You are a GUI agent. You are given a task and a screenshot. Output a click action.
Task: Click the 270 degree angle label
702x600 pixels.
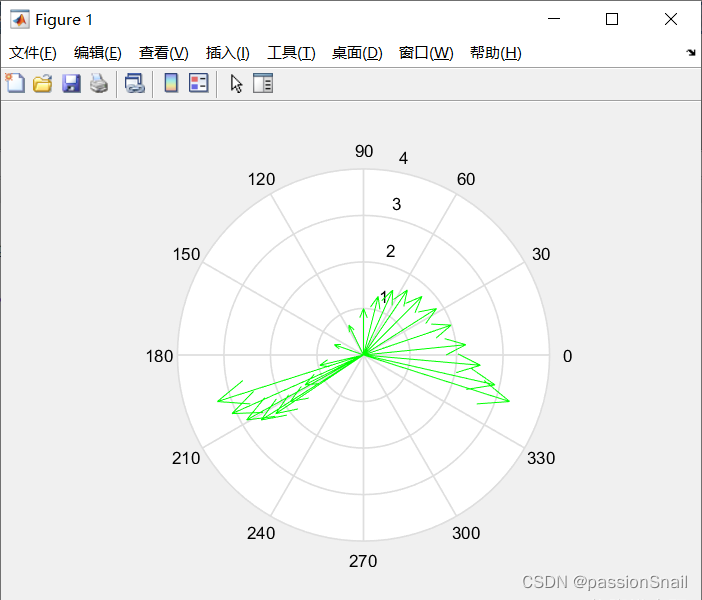click(x=363, y=561)
